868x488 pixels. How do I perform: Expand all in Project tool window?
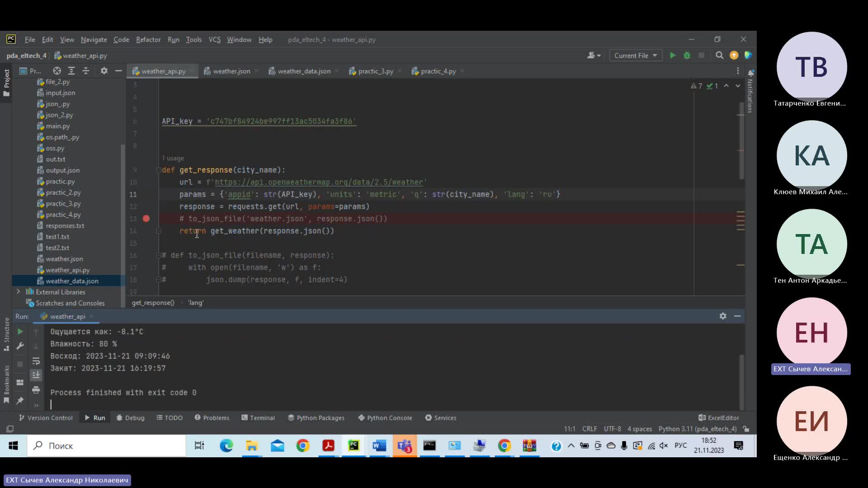pos(71,71)
